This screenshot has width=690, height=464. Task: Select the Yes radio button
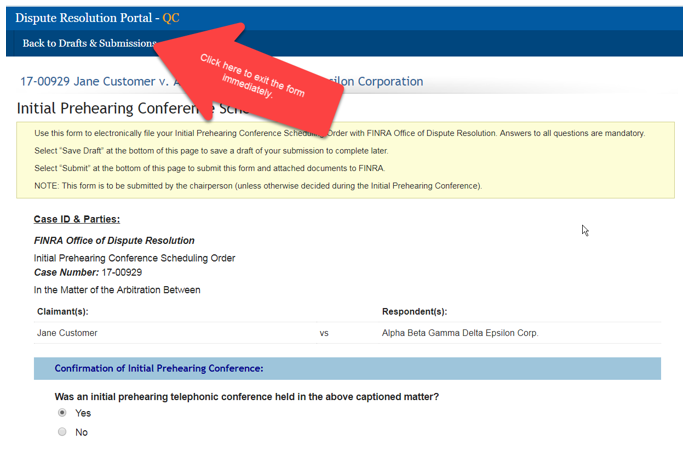pos(62,413)
